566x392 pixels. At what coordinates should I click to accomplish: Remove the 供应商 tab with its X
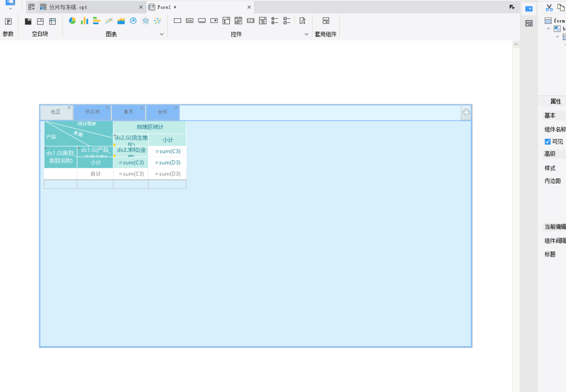(108, 108)
